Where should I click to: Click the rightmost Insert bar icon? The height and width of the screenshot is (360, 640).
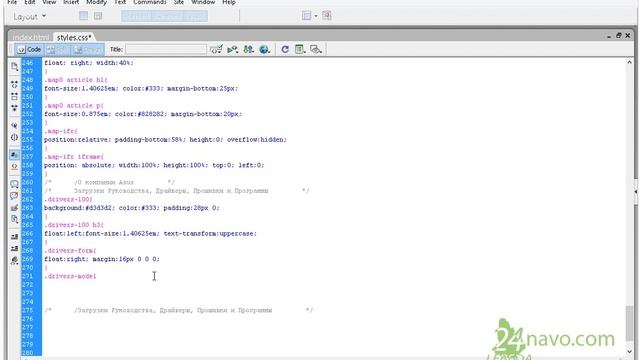click(x=327, y=16)
